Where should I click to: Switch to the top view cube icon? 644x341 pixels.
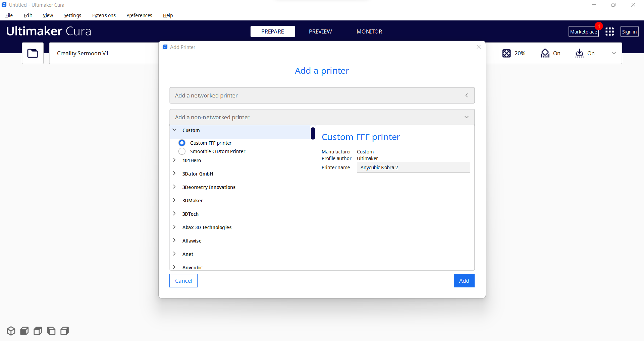click(38, 331)
